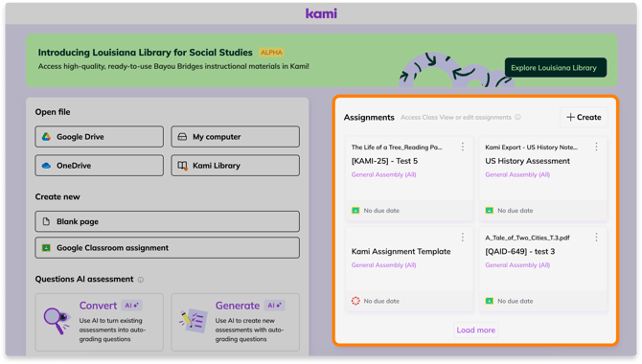Open file from OneDrive
Viewport: 642px width, 364px height.
99,166
